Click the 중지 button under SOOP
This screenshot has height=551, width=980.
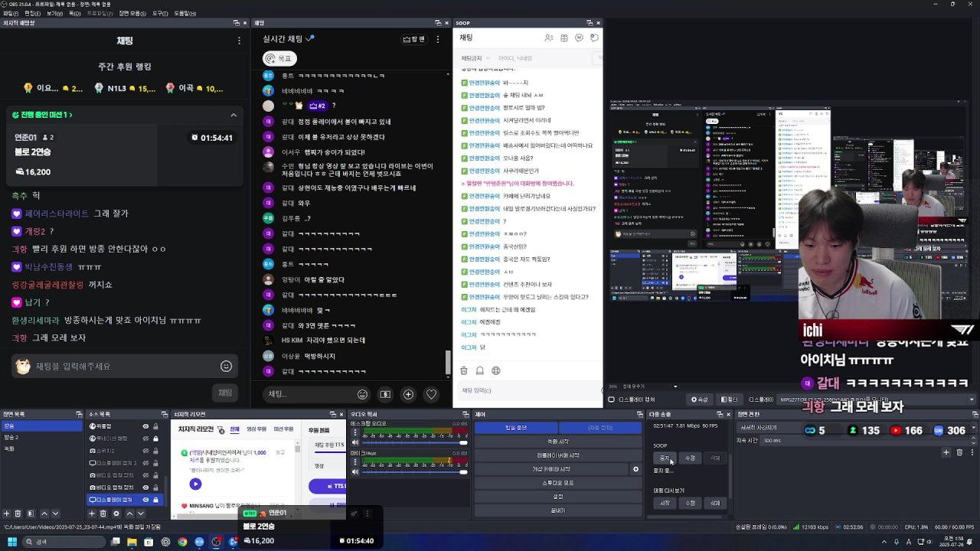coord(665,458)
